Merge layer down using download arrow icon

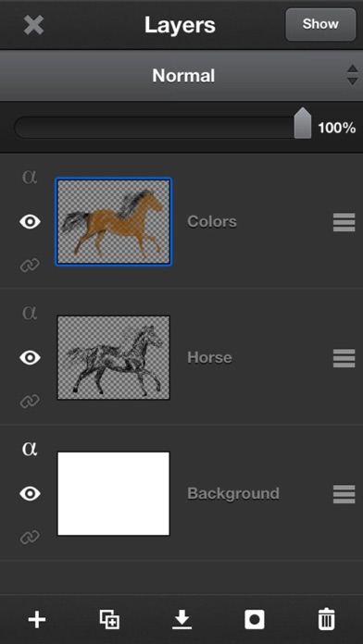tap(181, 619)
